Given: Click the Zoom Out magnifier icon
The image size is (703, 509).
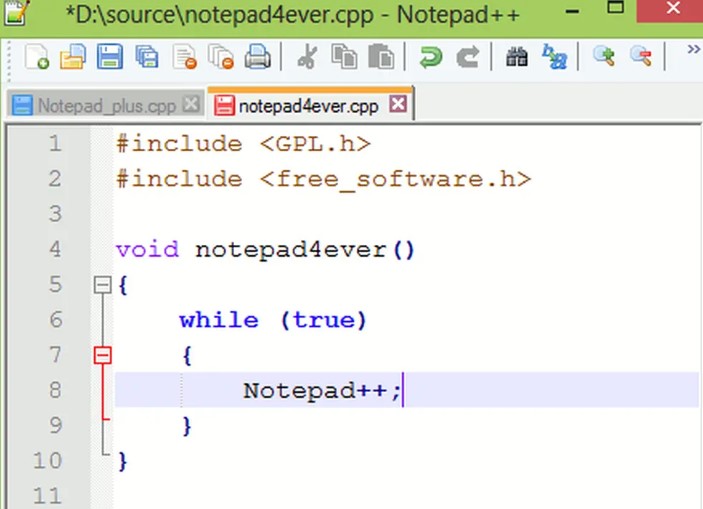Looking at the screenshot, I should click(641, 56).
